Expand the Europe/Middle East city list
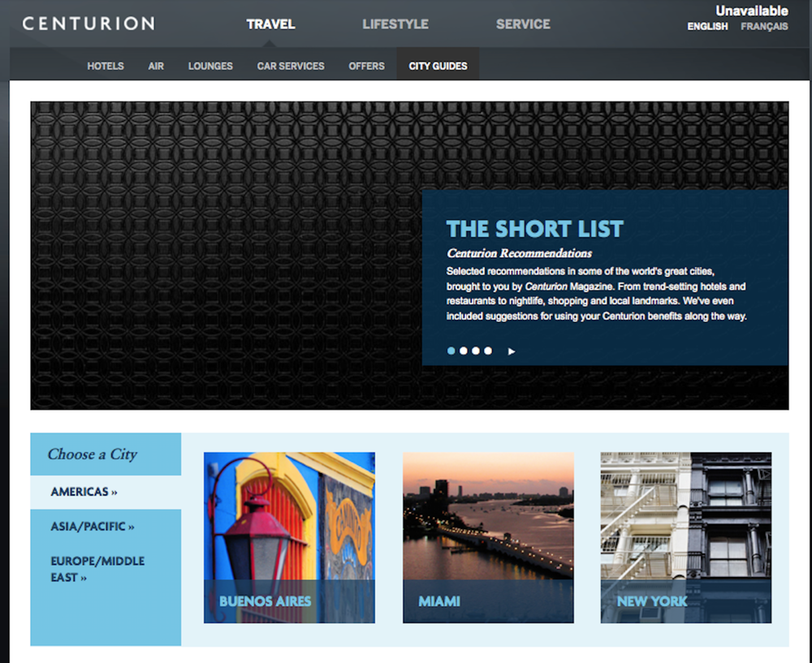This screenshot has width=812, height=663. (x=97, y=569)
